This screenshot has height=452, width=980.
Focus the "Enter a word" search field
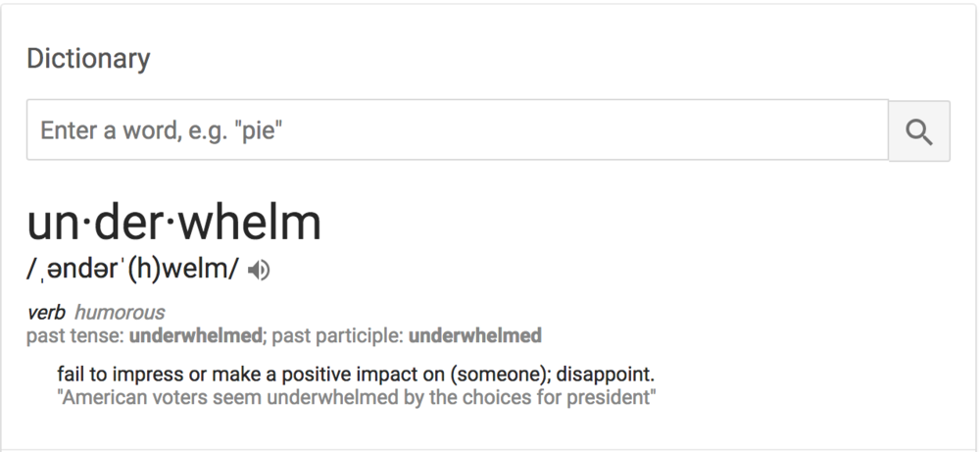457,130
